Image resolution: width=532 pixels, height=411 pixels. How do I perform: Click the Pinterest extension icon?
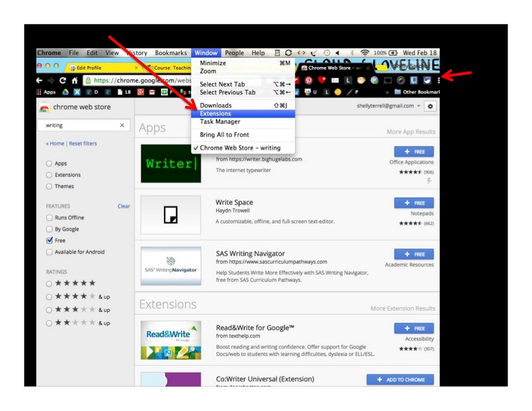[309, 80]
